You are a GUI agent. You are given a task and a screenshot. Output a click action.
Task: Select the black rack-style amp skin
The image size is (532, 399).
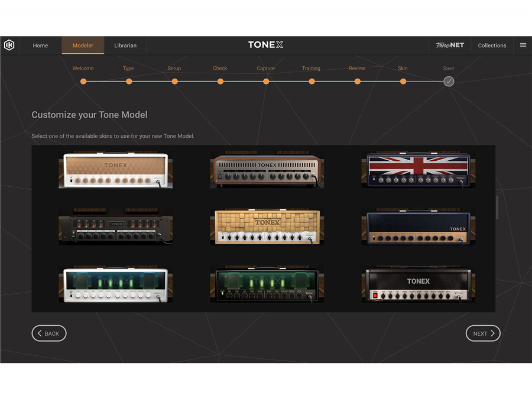tap(116, 226)
